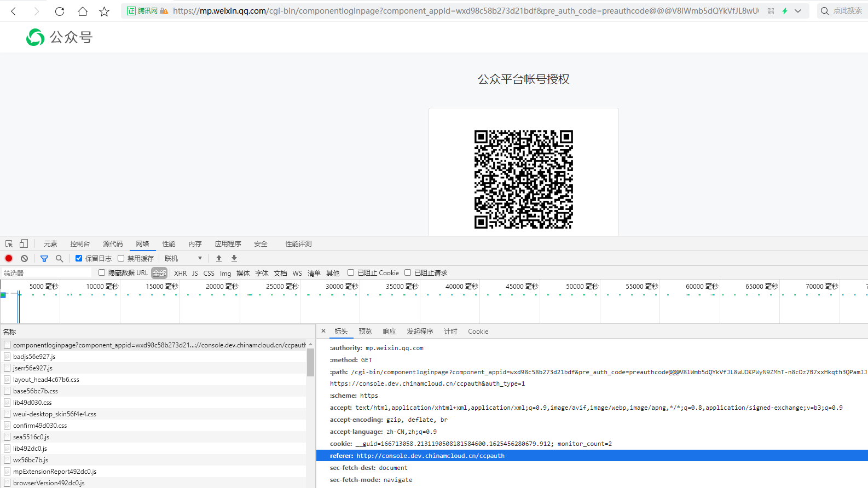This screenshot has width=868, height=488.
Task: Click the home page icon
Action: pos(82,11)
